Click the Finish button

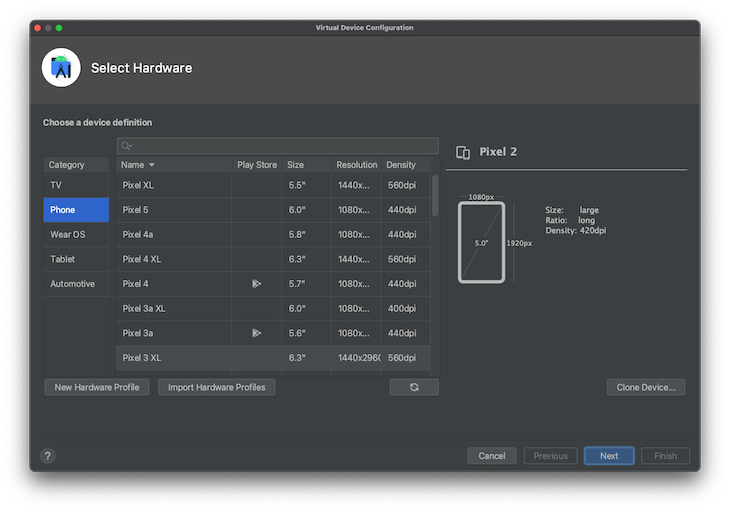(665, 456)
